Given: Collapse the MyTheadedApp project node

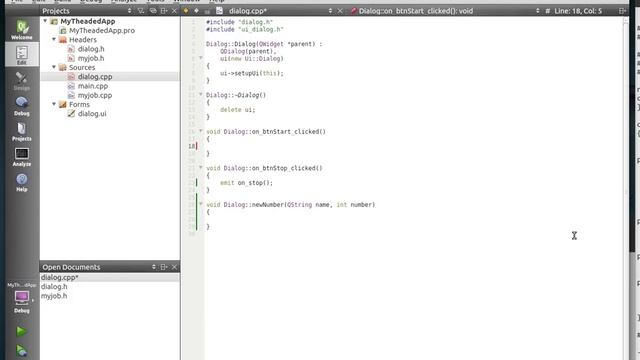Looking at the screenshot, I should tap(45, 21).
